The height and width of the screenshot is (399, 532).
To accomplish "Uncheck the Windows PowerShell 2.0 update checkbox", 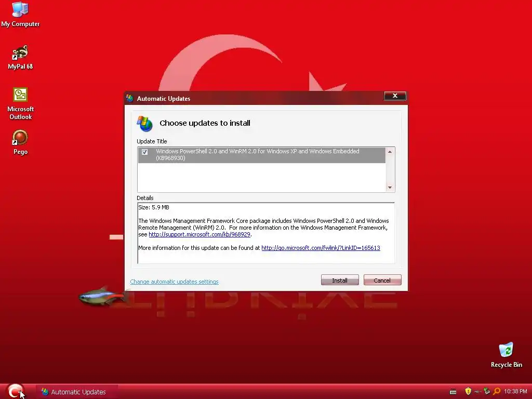I will tap(144, 152).
